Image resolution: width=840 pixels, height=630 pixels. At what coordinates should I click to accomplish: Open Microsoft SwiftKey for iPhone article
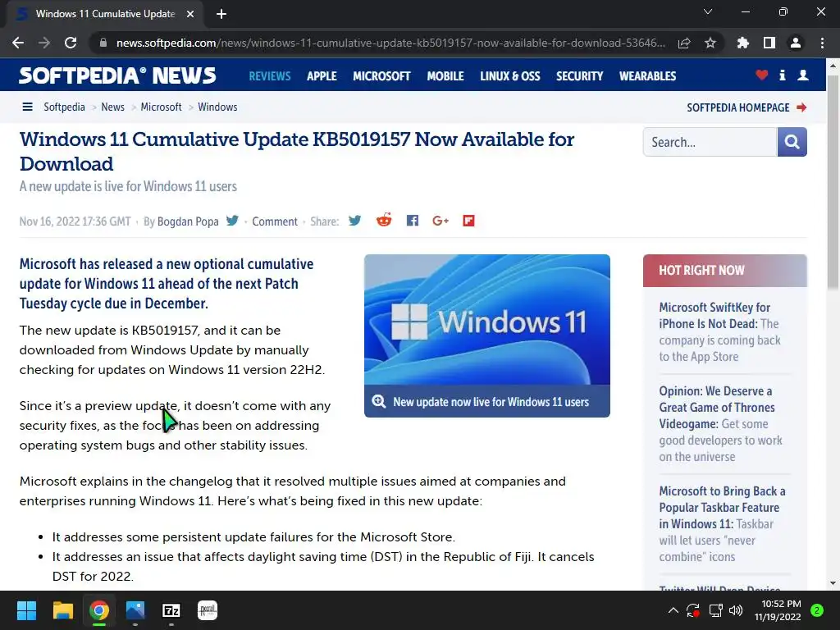coord(720,331)
